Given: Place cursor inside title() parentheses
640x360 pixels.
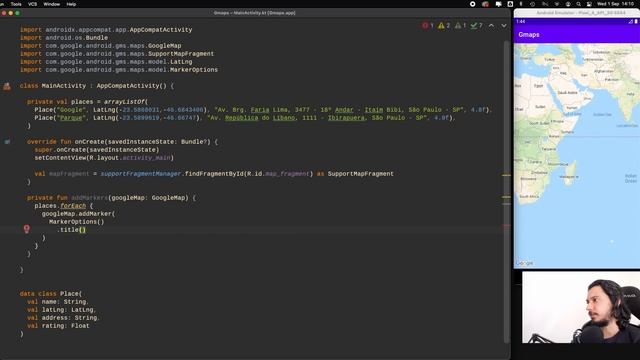Looking at the screenshot, I should [x=82, y=230].
